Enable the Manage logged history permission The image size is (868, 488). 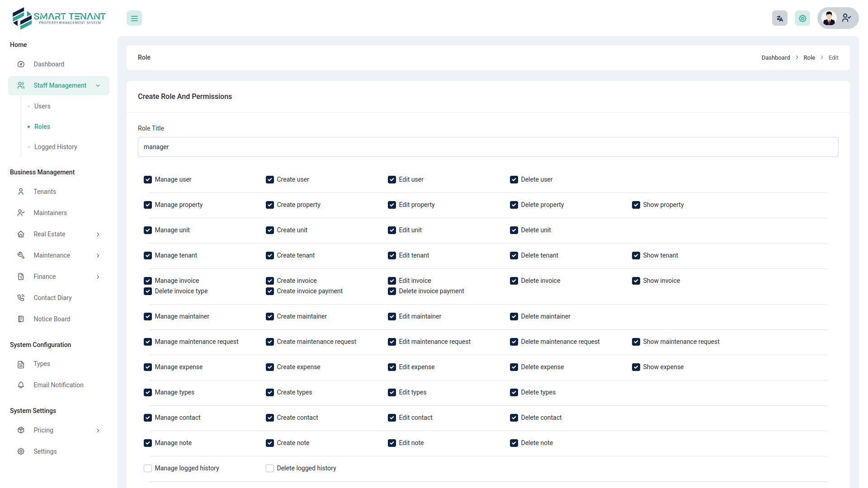(x=147, y=468)
